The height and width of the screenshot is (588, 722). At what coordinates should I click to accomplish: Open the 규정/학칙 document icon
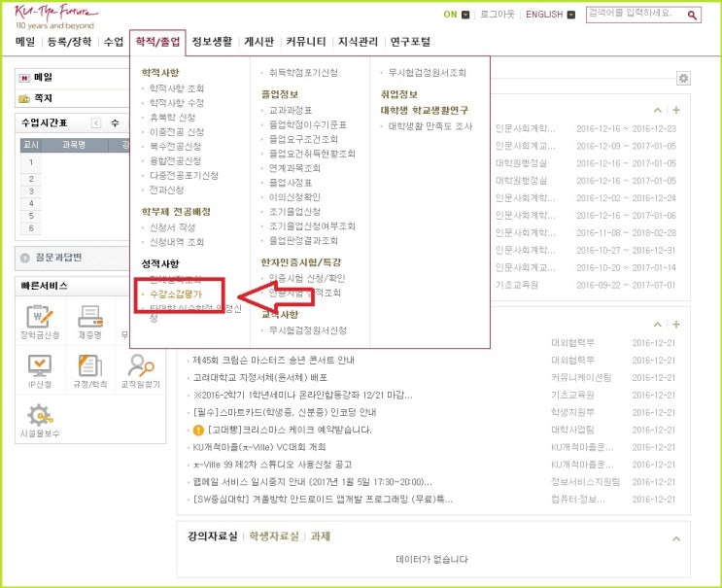pyautogui.click(x=89, y=366)
